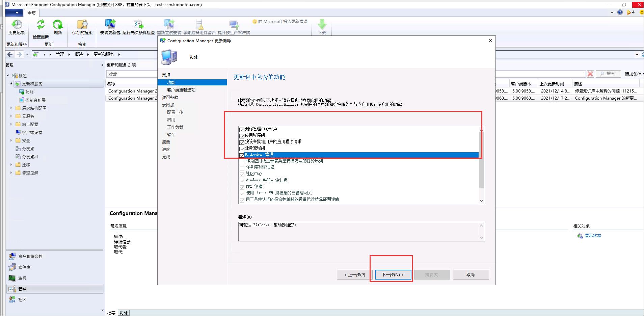Image resolution: width=644 pixels, height=316 pixels.
Task: Select wizard step 客户端更新选项
Action: tap(181, 90)
